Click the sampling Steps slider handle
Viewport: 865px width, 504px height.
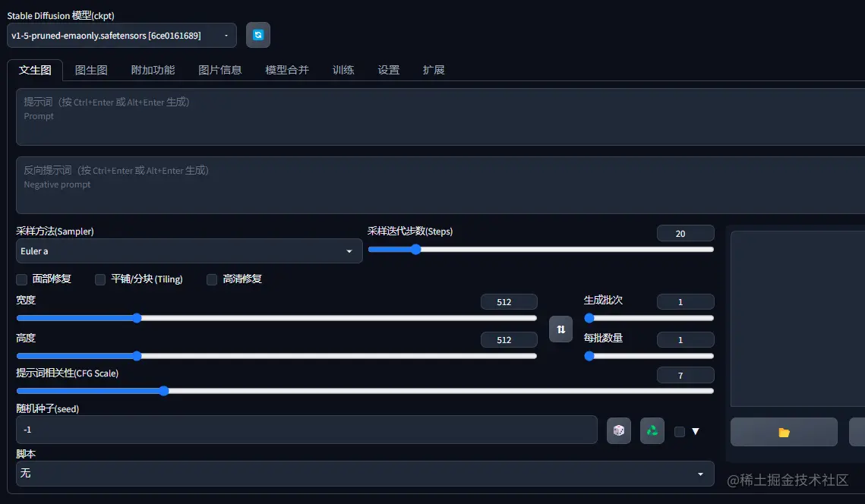tap(416, 249)
